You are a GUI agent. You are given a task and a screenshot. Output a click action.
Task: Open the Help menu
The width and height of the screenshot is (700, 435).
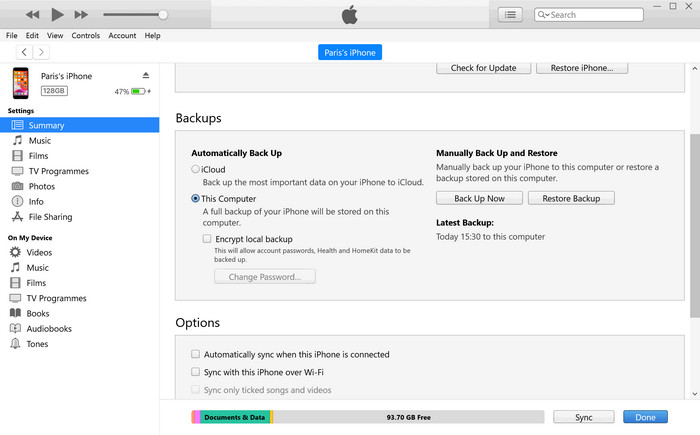152,35
